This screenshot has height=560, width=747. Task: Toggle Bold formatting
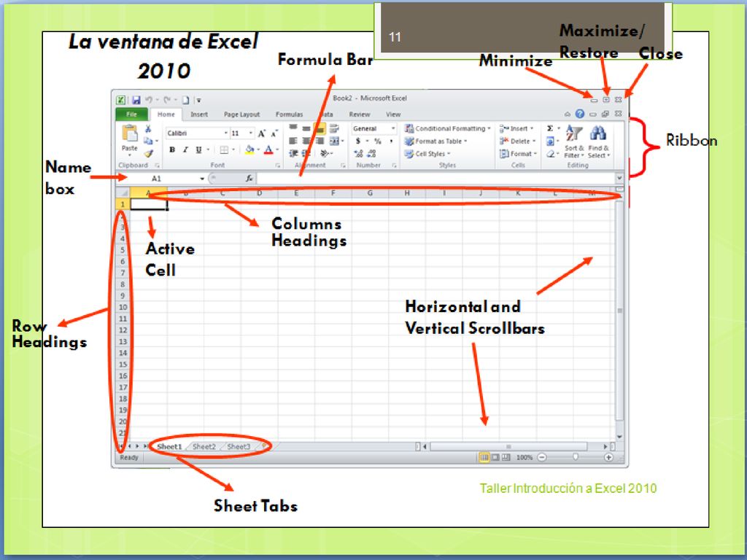pyautogui.click(x=172, y=150)
